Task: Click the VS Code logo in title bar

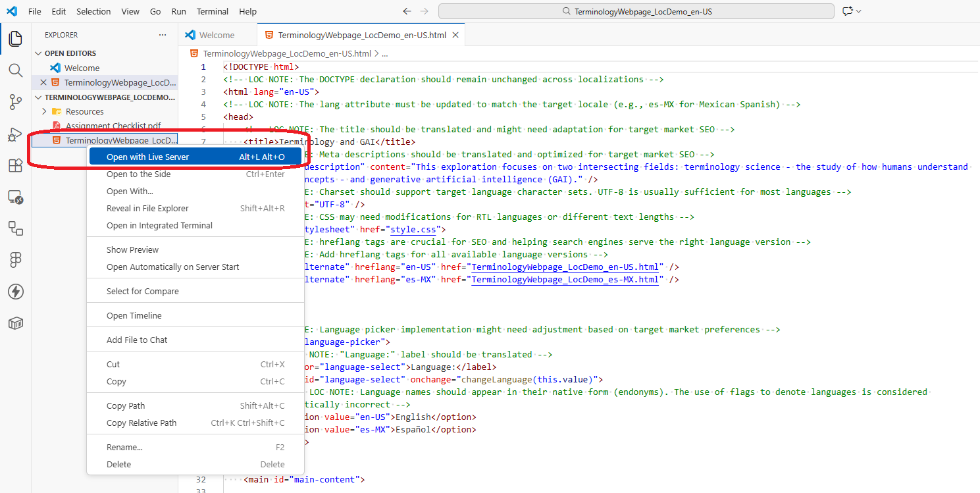Action: click(x=12, y=11)
